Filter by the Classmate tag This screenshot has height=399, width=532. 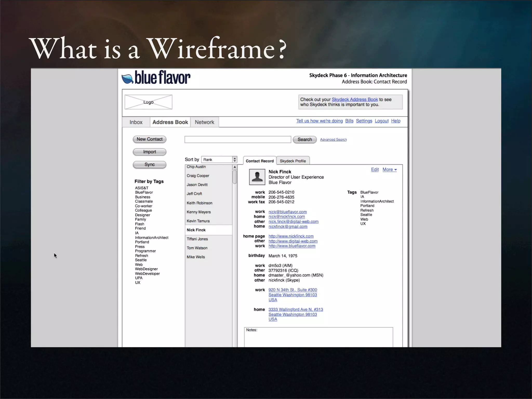click(x=144, y=201)
